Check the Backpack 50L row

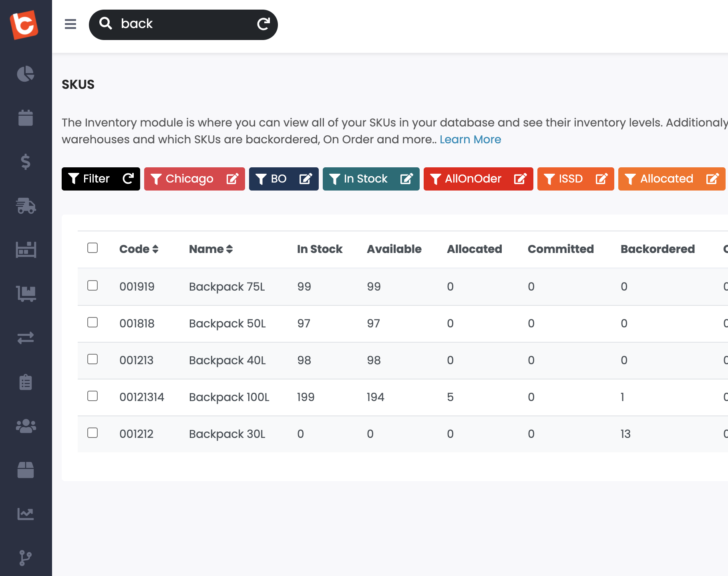93,322
